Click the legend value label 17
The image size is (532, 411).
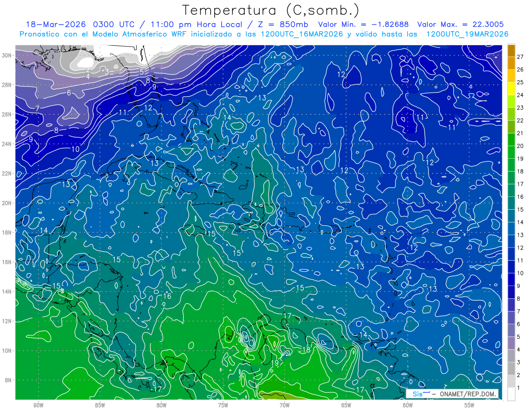(x=520, y=184)
